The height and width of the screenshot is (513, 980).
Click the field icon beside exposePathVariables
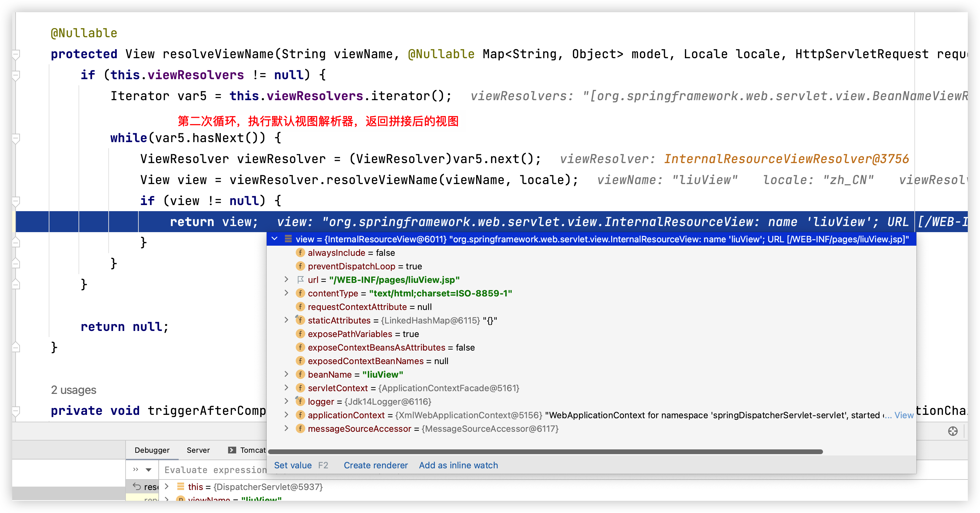(300, 334)
